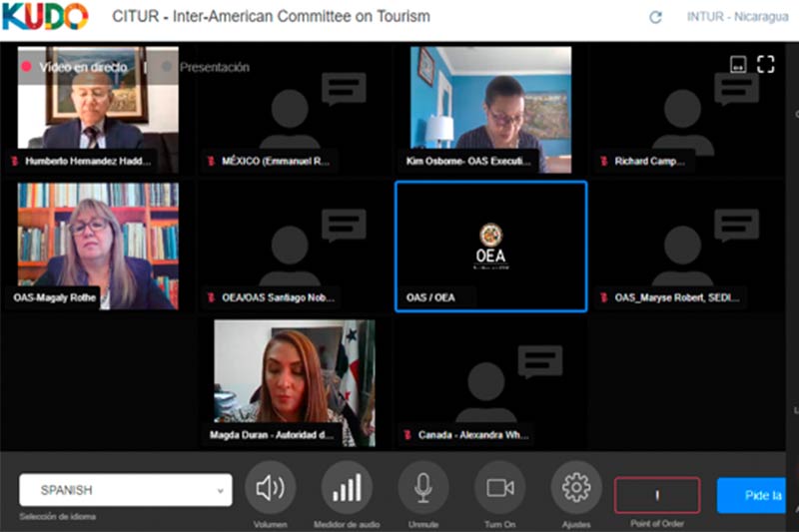Open the INTUR - Nicaragua user label
Viewport: 799px width, 532px height.
[737, 17]
